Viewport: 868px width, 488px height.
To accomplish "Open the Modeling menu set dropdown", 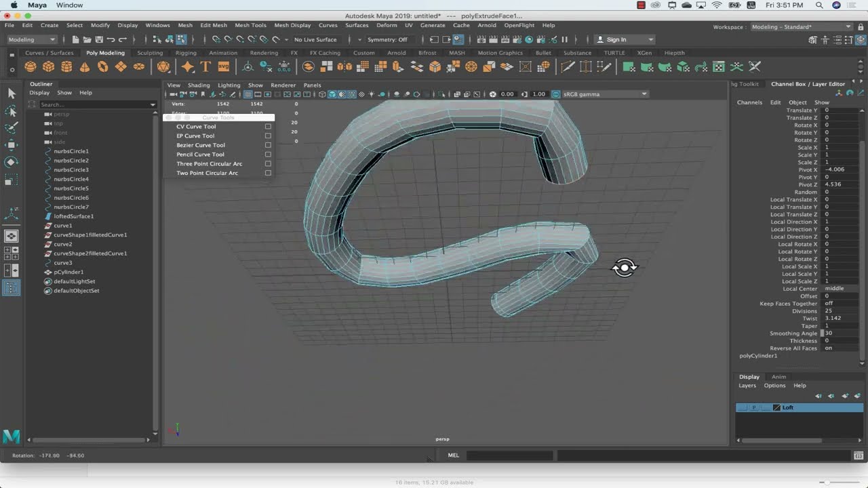I will tap(31, 40).
